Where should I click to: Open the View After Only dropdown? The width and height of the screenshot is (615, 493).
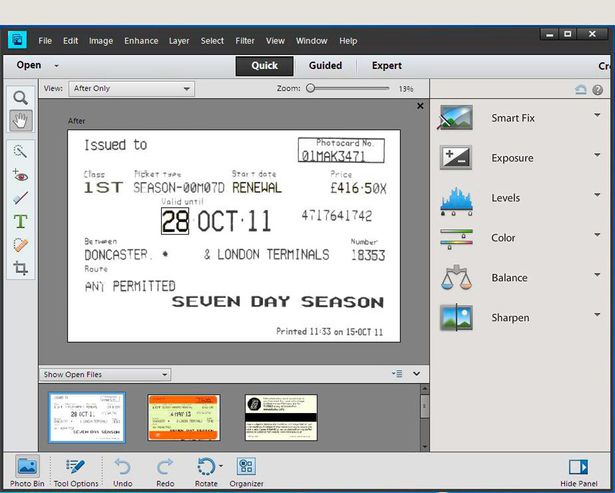[x=131, y=89]
